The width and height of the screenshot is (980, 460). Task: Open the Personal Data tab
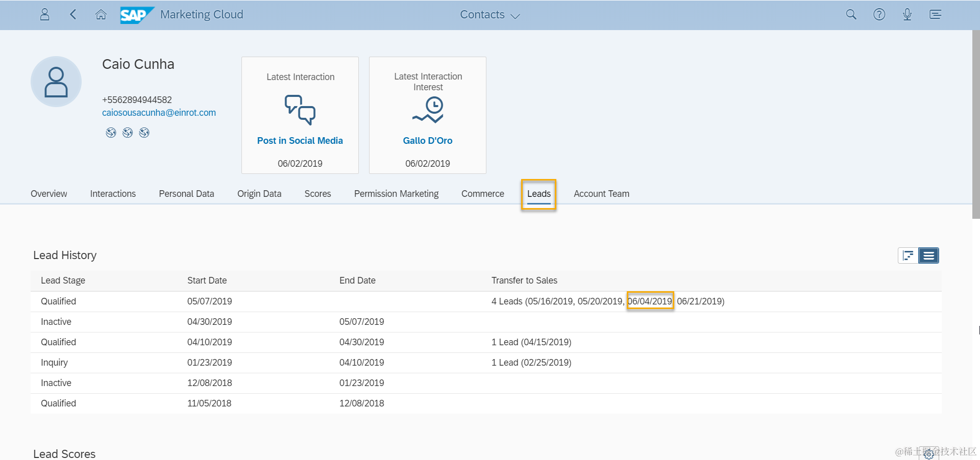[x=186, y=194]
